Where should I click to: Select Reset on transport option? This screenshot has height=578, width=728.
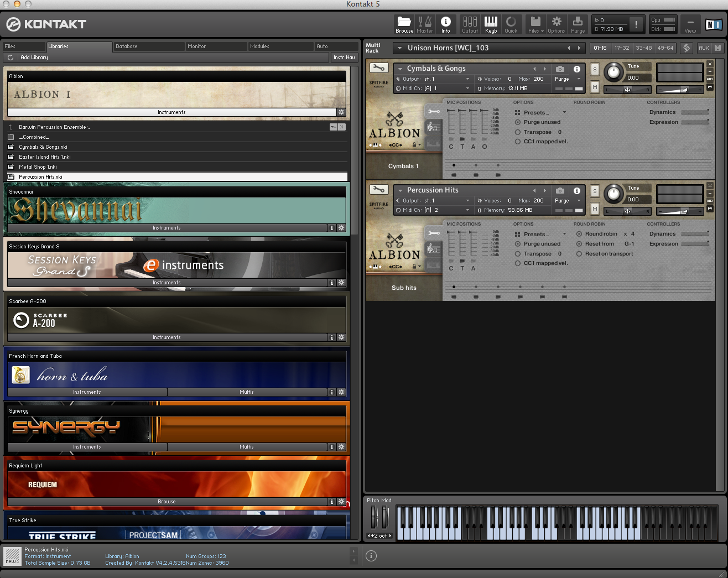click(x=579, y=254)
